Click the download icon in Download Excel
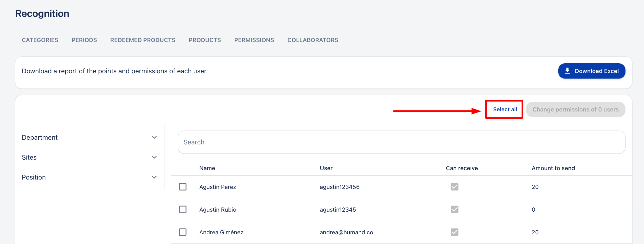644x244 pixels. click(x=567, y=71)
